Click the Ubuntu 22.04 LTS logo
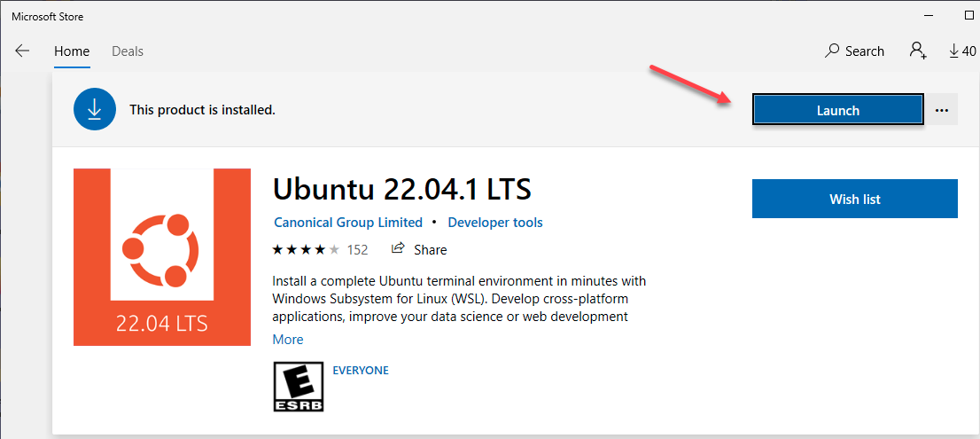 point(162,257)
